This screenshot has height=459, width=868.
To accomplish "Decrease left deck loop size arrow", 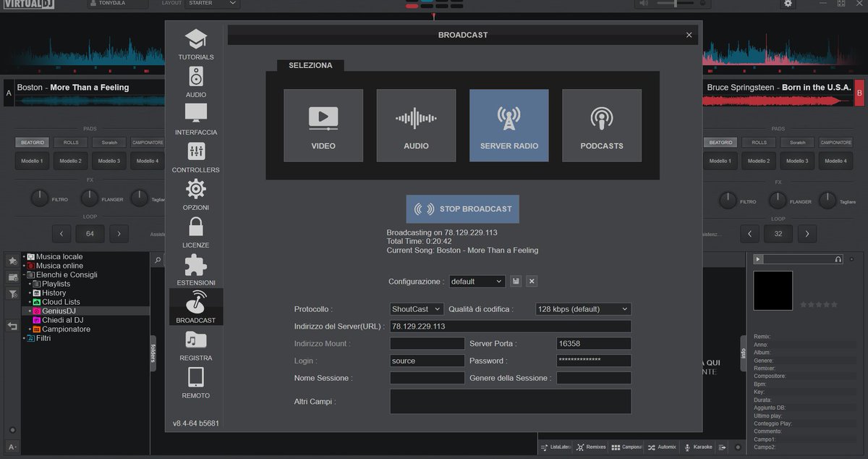I will click(x=62, y=234).
